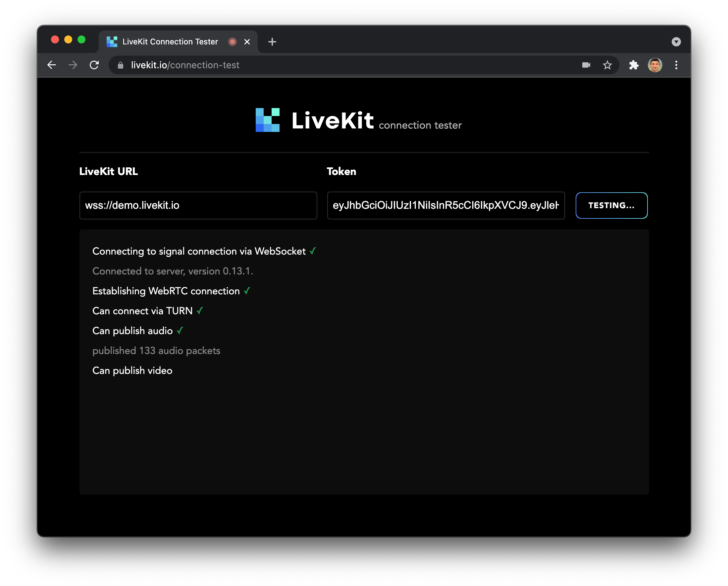
Task: Click the LiveKit pixel logo icon
Action: (x=267, y=120)
